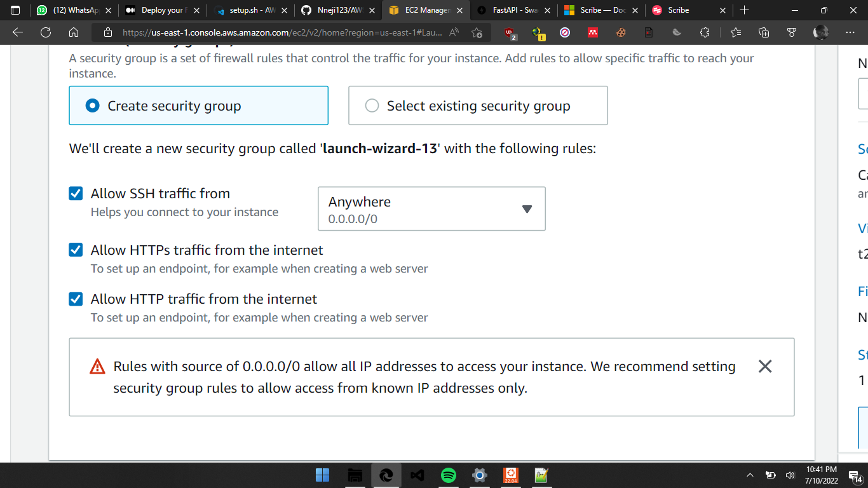Add this page to favorites with star-plus icon
The width and height of the screenshot is (868, 488).
(x=478, y=32)
